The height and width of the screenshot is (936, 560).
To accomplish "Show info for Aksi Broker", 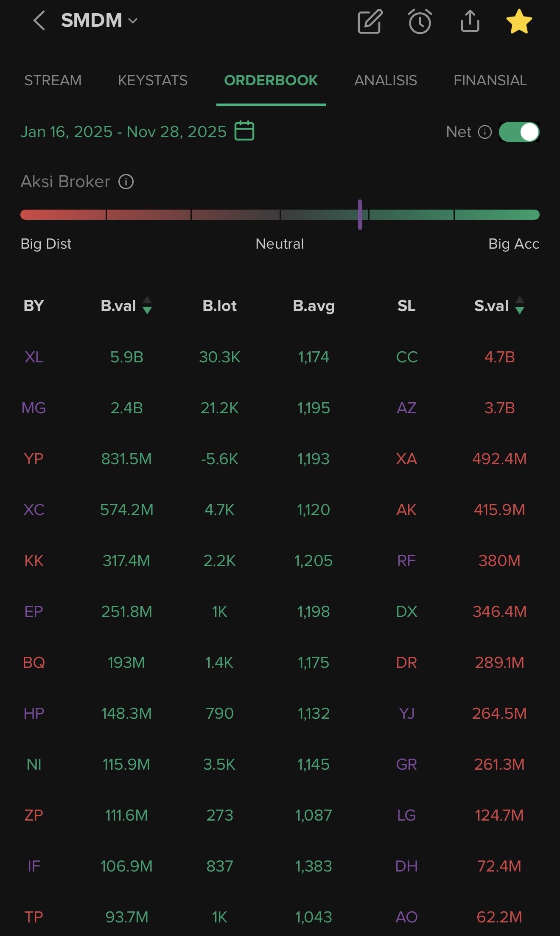I will [x=126, y=182].
